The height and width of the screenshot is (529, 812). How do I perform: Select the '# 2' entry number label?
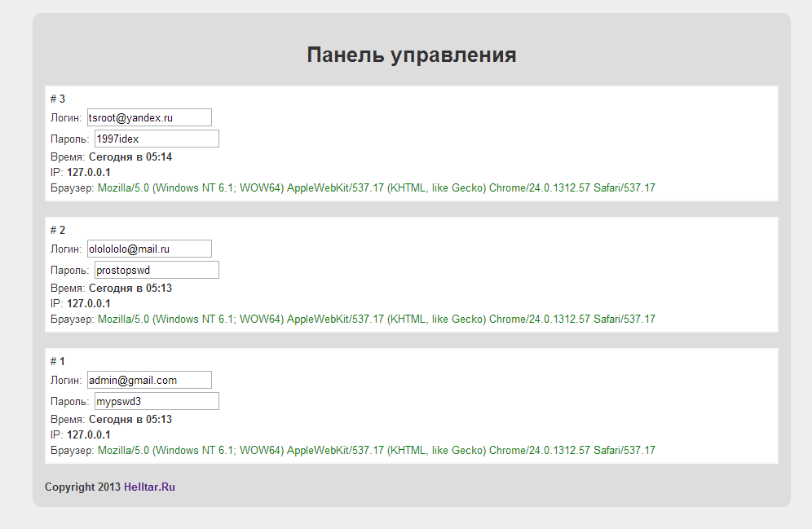coord(58,231)
